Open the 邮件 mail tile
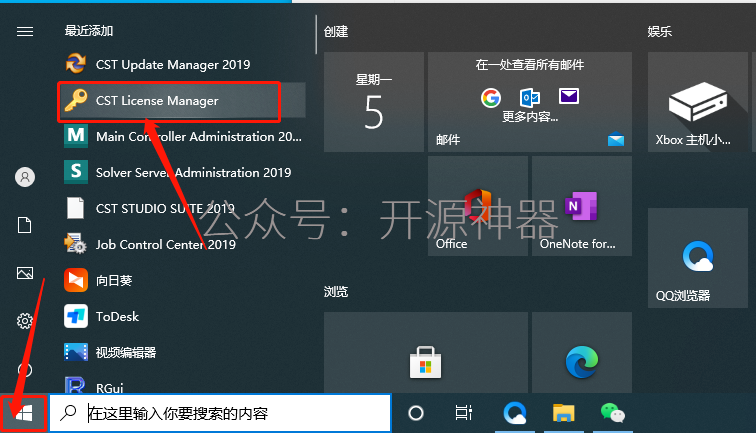 [x=530, y=102]
